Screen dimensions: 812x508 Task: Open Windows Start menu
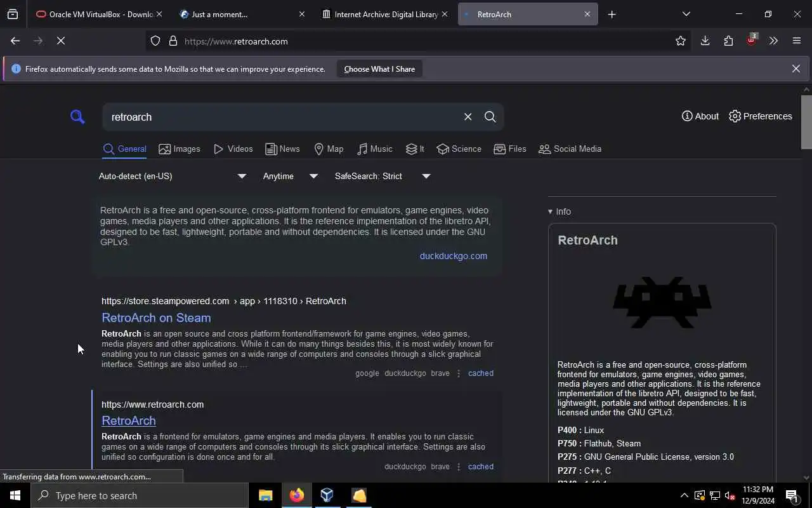pos(15,495)
